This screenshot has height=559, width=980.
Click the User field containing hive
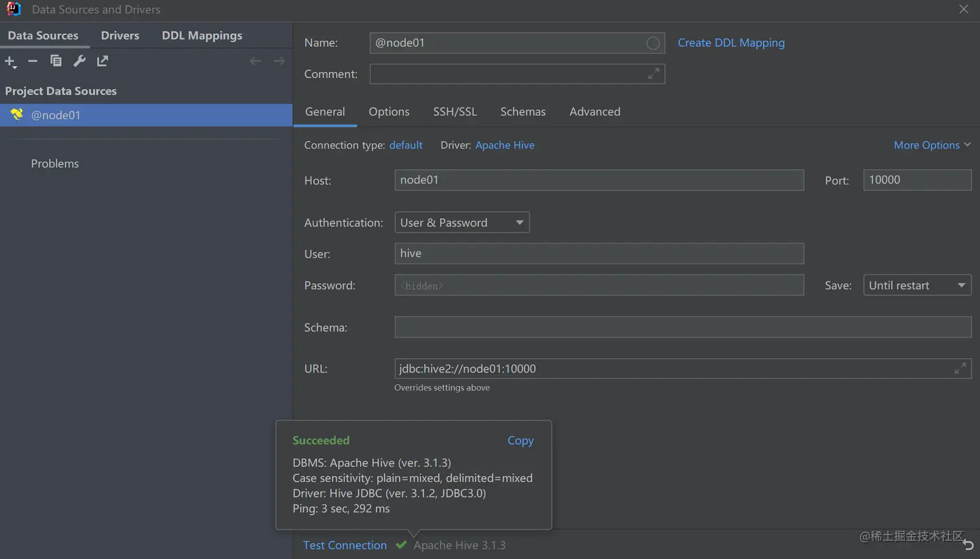(599, 253)
